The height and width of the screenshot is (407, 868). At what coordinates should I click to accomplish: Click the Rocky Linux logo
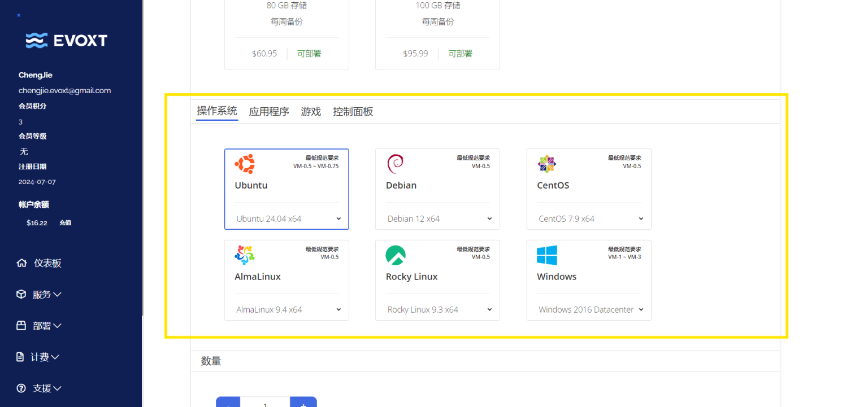pyautogui.click(x=396, y=255)
